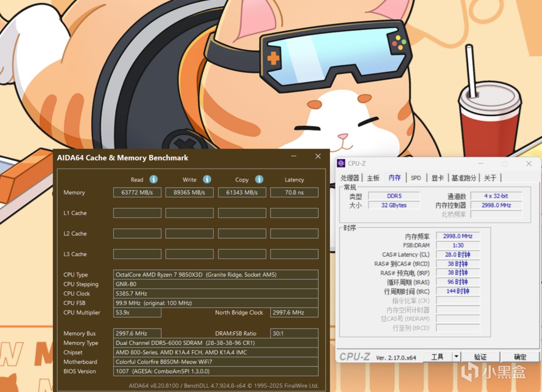This screenshot has width=542, height=392.
Task: Click the 验证 button
Action: pyautogui.click(x=481, y=357)
